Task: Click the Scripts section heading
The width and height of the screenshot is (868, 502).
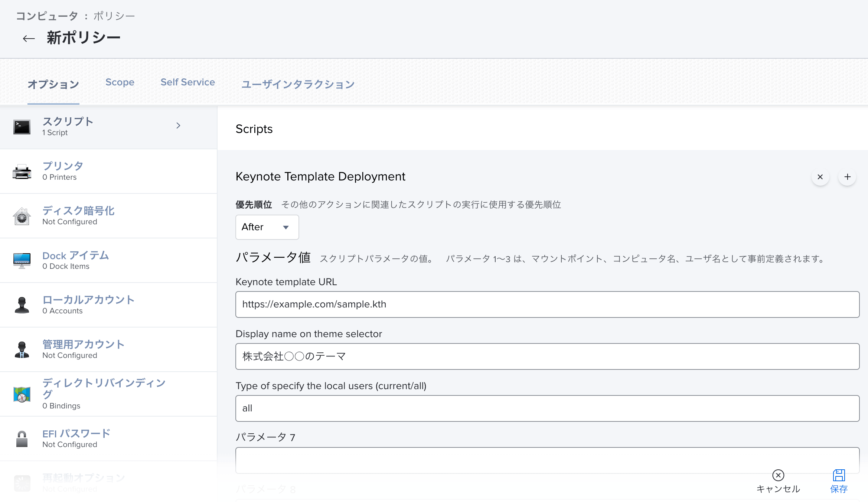Action: [x=254, y=129]
